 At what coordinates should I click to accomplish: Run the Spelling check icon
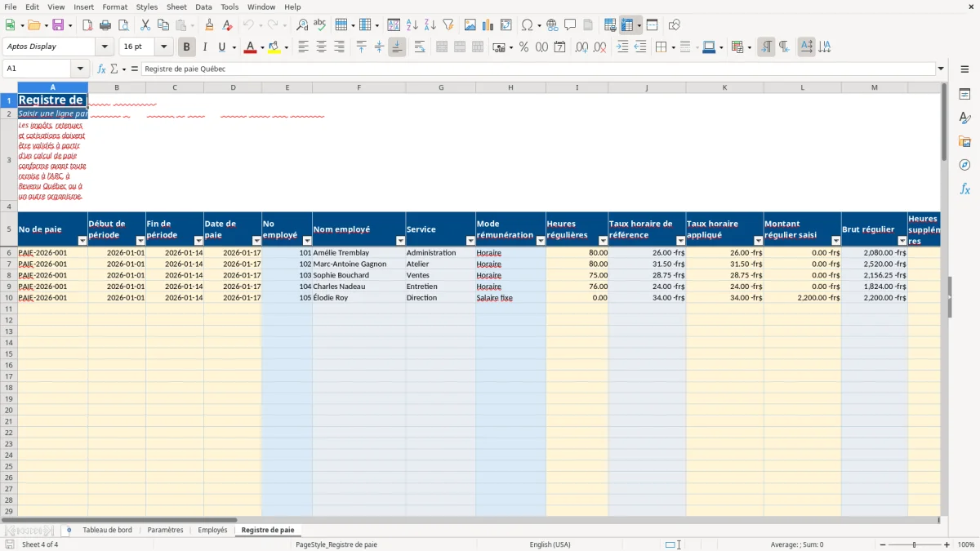[320, 25]
